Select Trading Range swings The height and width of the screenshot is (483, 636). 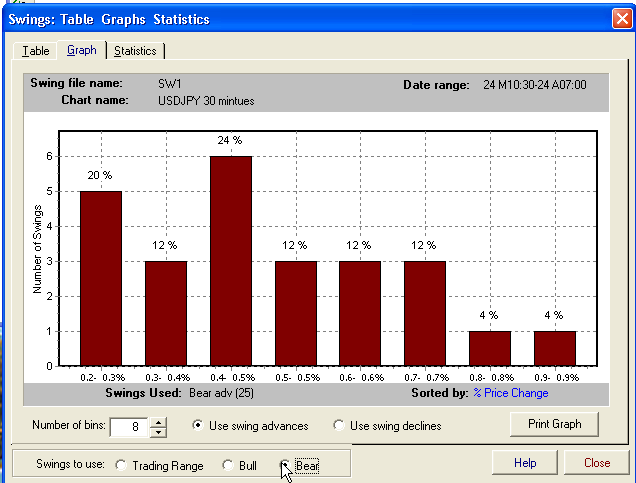coord(122,466)
